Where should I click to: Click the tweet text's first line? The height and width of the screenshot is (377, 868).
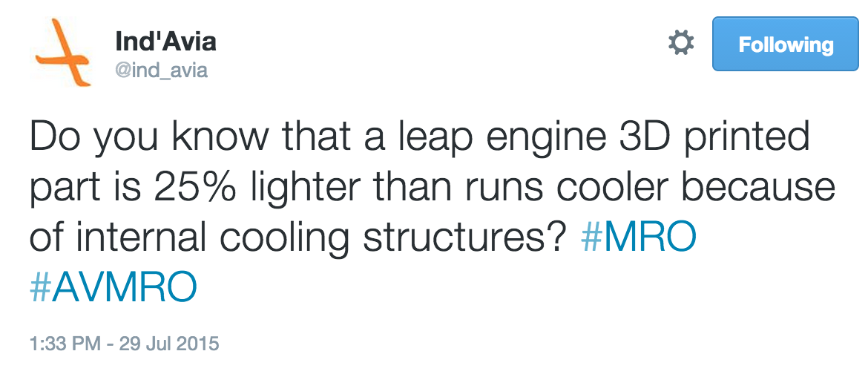(x=419, y=140)
